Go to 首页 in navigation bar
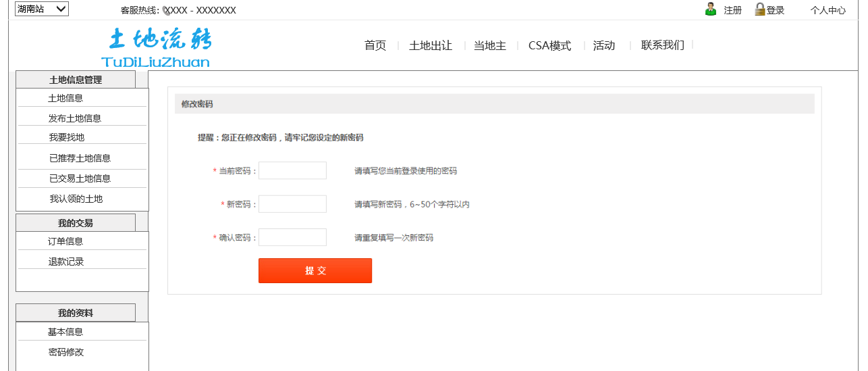Image resolution: width=868 pixels, height=371 pixels. pos(375,45)
